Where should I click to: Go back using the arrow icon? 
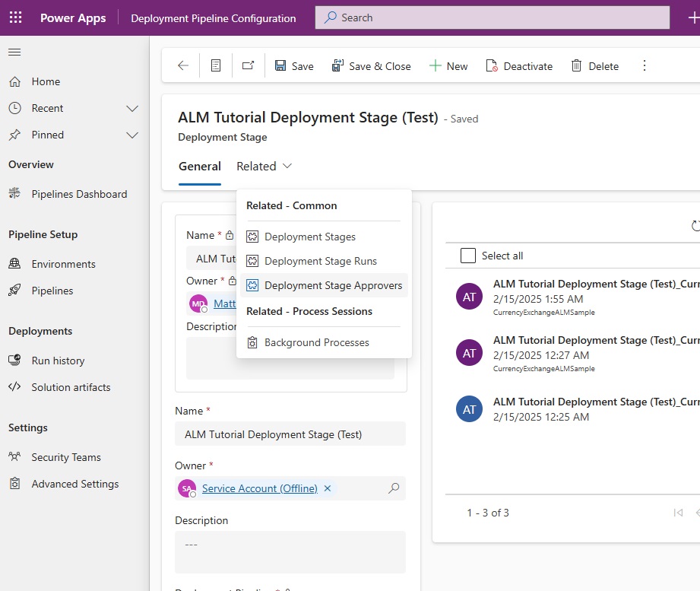(183, 65)
